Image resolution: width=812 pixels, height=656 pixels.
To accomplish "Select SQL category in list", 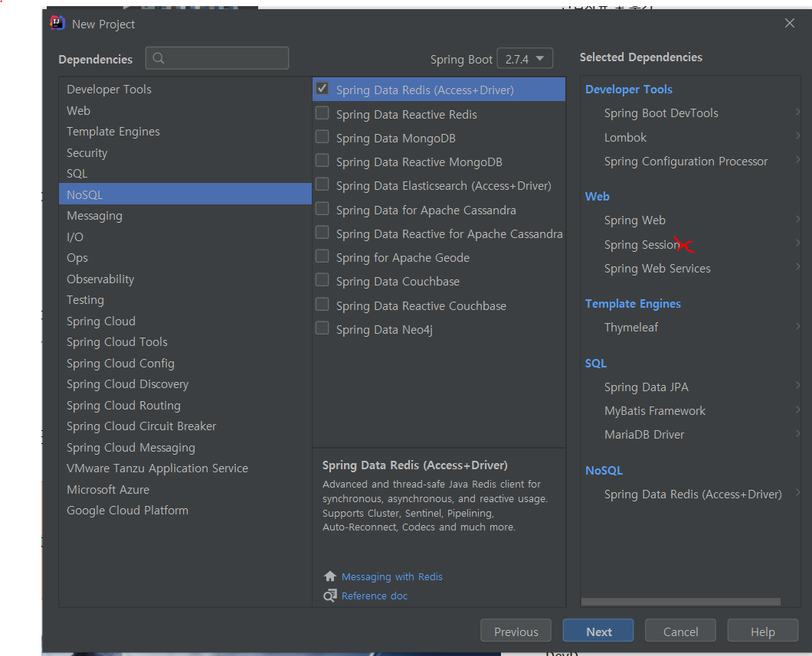I will (185, 173).
